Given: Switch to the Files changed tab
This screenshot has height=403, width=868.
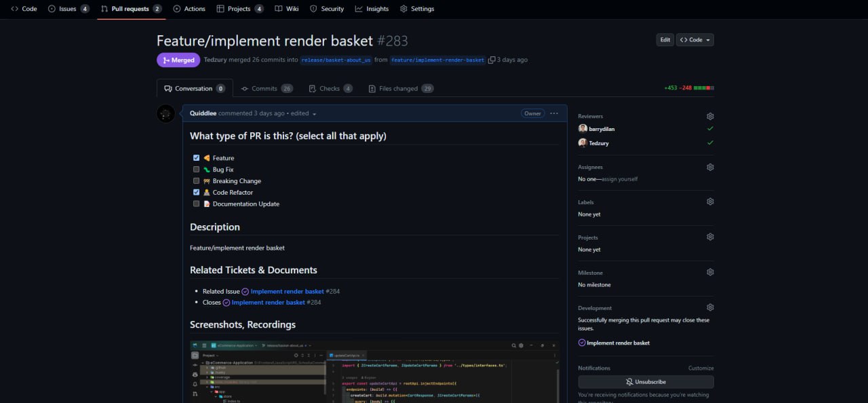Looking at the screenshot, I should point(400,89).
